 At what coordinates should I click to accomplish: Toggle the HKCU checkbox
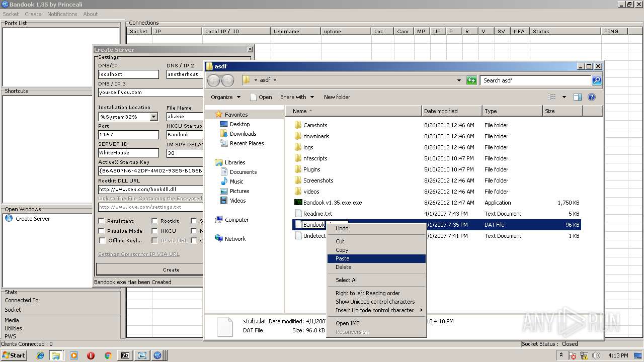click(154, 231)
